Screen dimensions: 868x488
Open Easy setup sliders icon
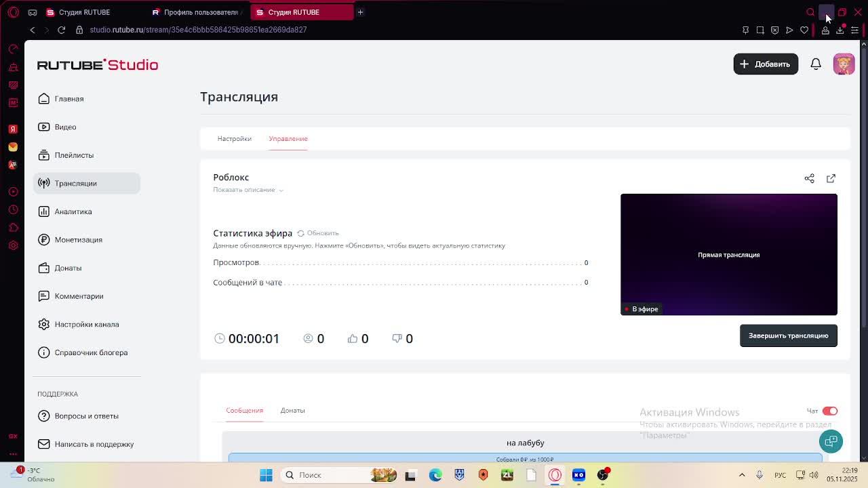coord(854,30)
